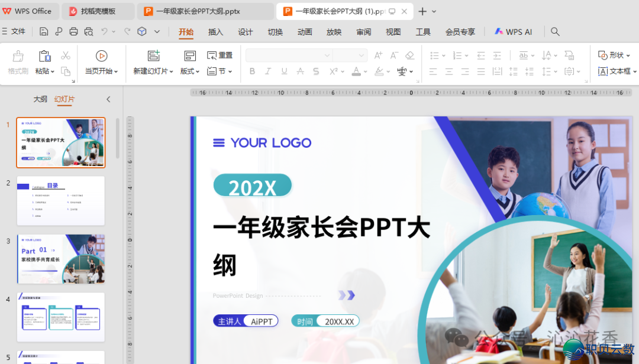Click the Redo arrow icon
This screenshot has width=639, height=364.
click(x=127, y=31)
